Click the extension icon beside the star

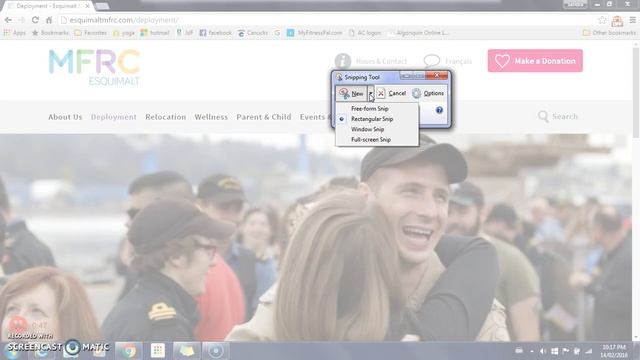pyautogui.click(x=617, y=20)
